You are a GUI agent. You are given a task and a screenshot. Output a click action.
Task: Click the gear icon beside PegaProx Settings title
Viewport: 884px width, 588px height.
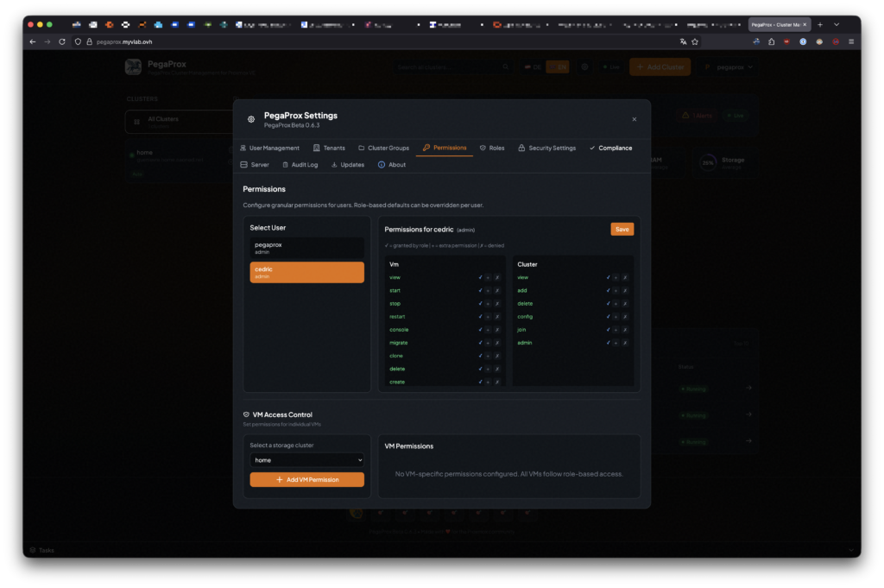[x=251, y=120]
